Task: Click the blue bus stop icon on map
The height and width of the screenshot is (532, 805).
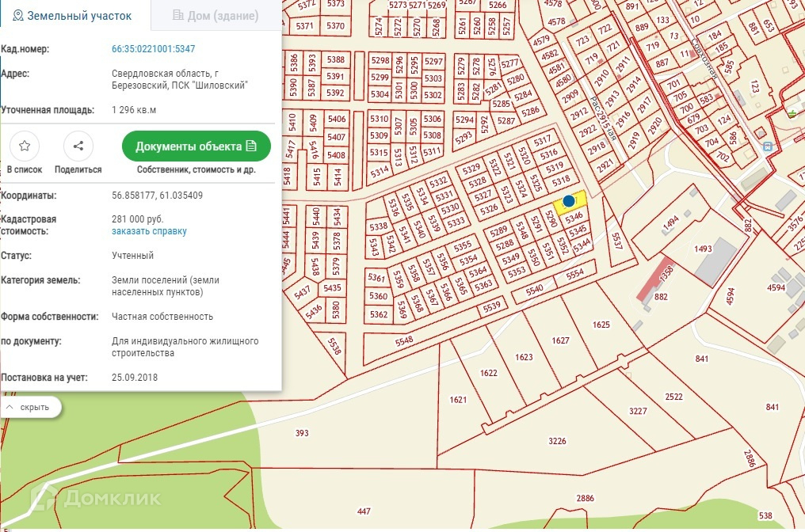Action: click(x=766, y=146)
